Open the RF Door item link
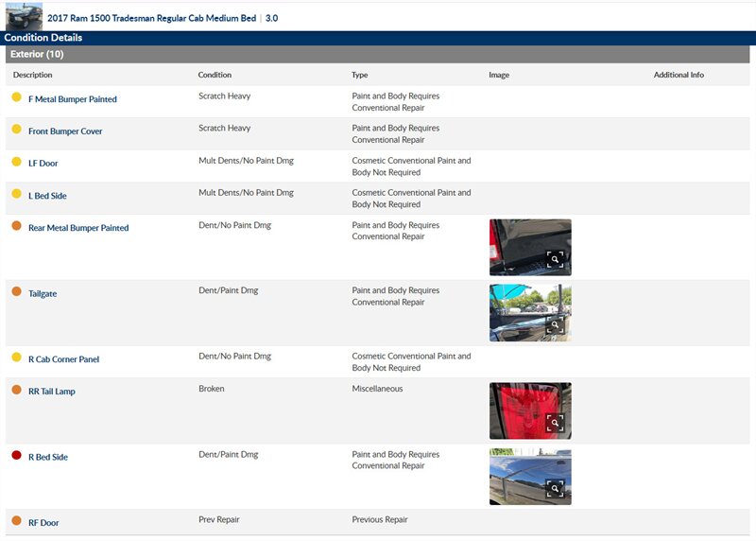 [x=43, y=523]
